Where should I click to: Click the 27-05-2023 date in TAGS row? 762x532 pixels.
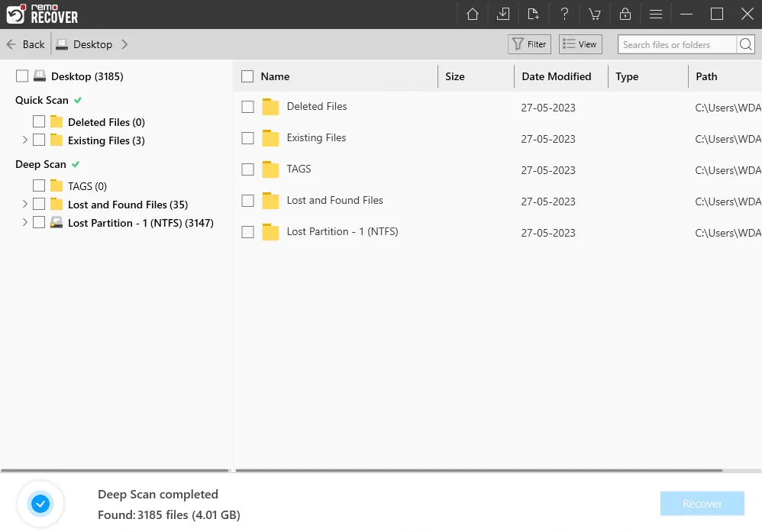pos(548,170)
